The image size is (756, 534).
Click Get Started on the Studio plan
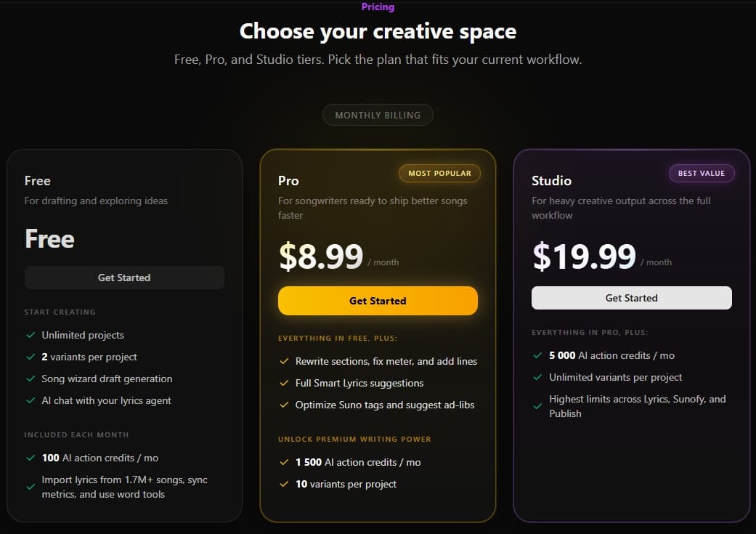631,297
